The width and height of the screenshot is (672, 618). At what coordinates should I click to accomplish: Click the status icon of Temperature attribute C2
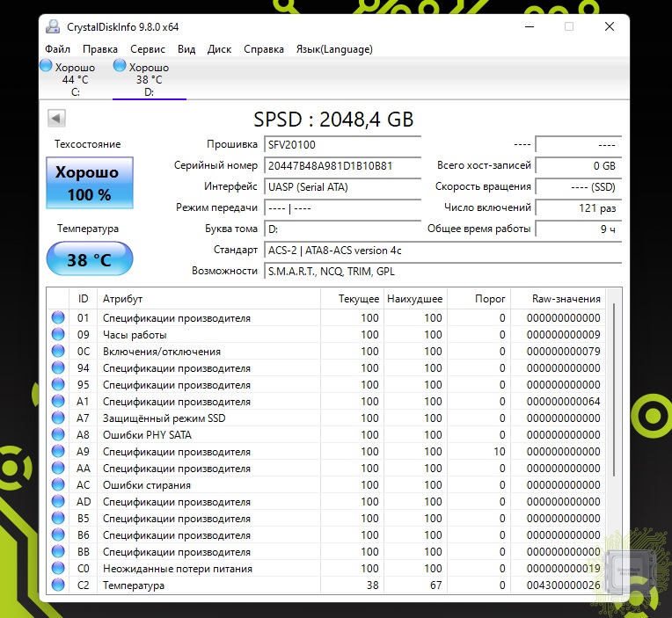[x=58, y=585]
